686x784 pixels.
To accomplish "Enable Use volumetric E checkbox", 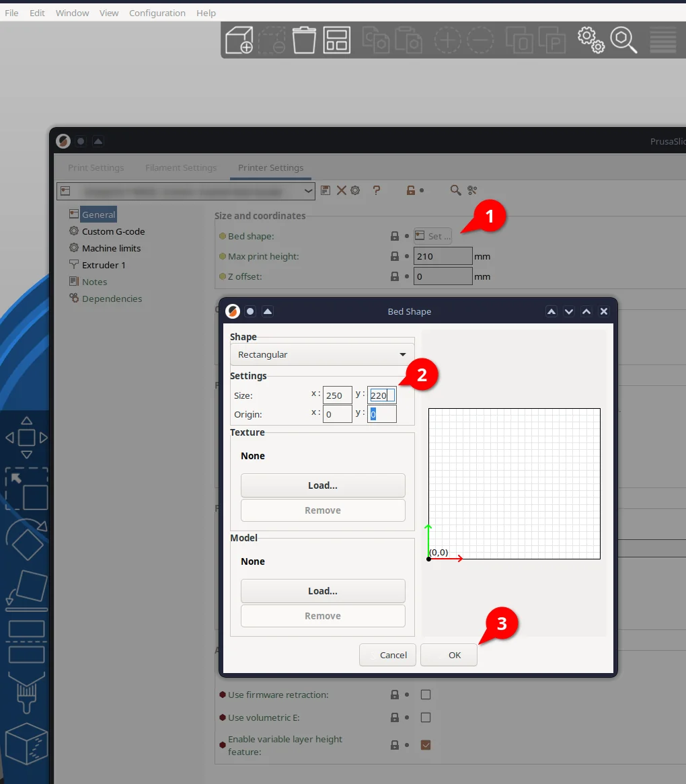I will tap(426, 717).
